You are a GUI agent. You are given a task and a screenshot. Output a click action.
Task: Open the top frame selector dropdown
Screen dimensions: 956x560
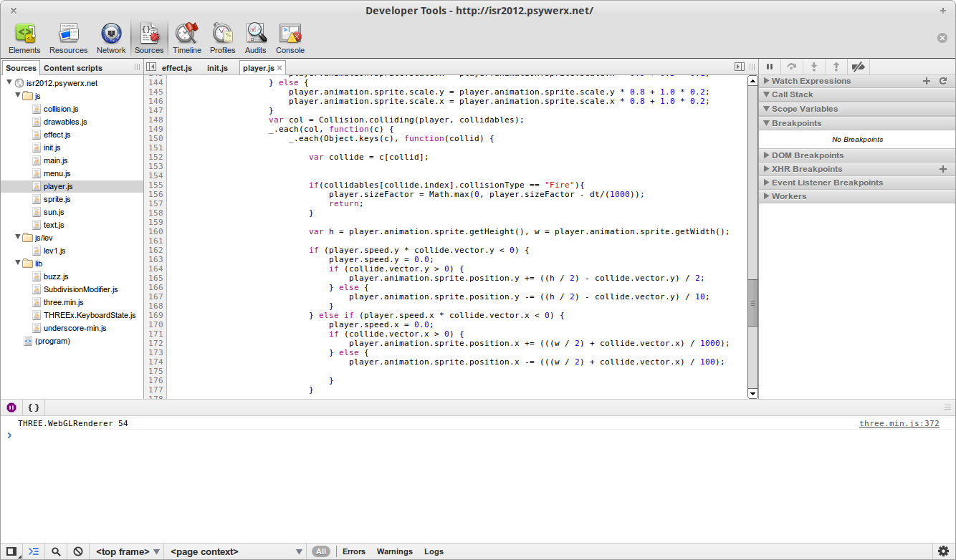click(128, 551)
